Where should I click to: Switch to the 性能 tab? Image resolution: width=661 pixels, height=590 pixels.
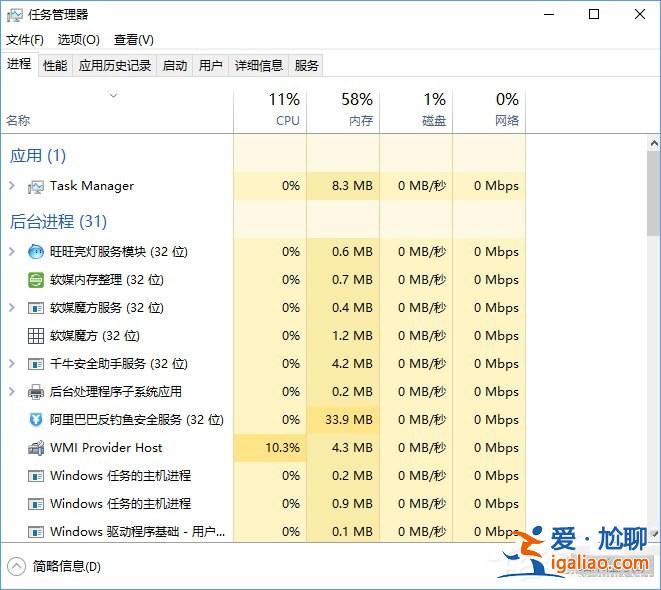coord(55,66)
